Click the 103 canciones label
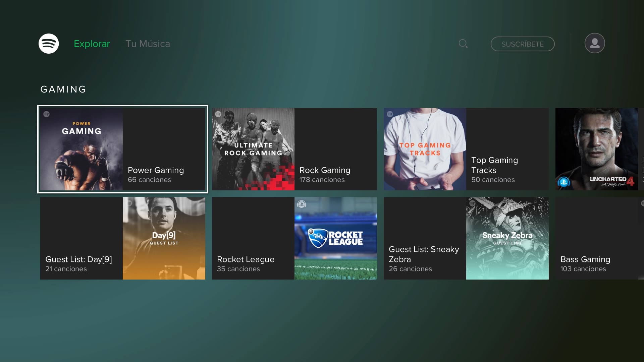The image size is (644, 362). pyautogui.click(x=583, y=269)
